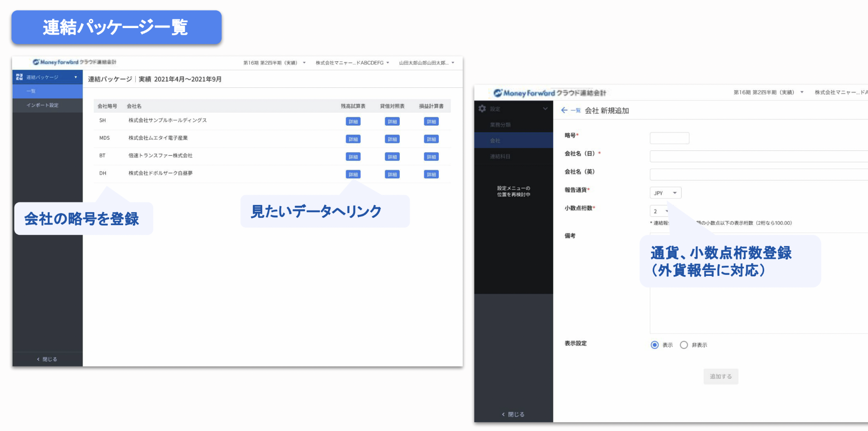
Task: Open 残高試算表 詳細 for the SH row
Action: click(x=353, y=122)
